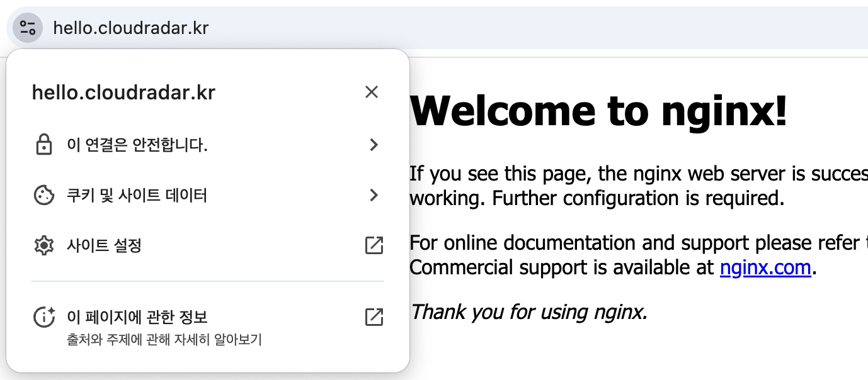Click '출처와 주제에 관해 자세히 알아보기' subtitle

tap(164, 340)
